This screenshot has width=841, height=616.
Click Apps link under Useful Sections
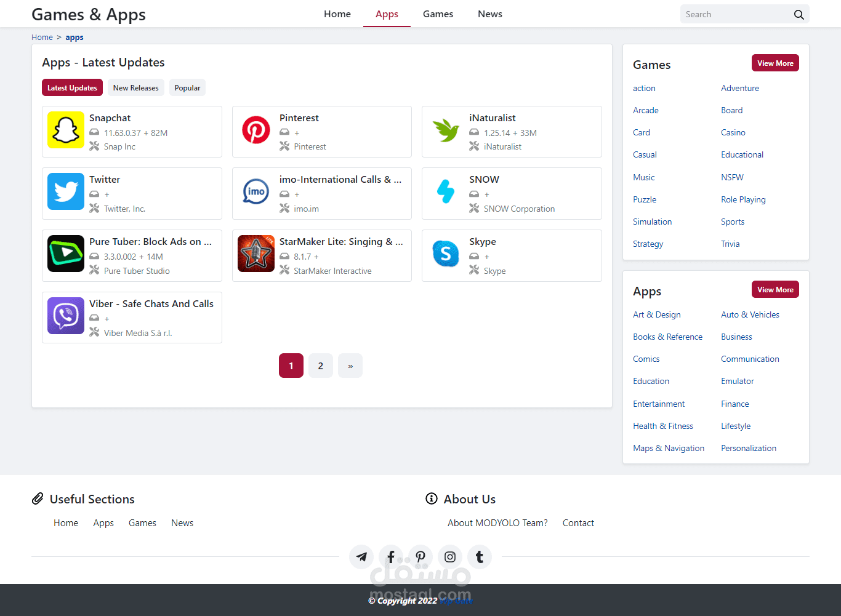[x=103, y=523]
